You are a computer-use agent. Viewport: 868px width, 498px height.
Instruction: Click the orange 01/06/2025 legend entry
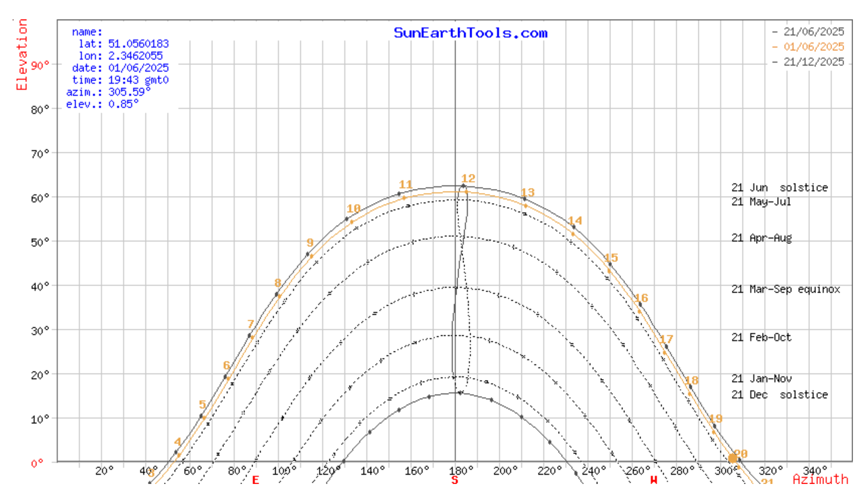[x=813, y=47]
